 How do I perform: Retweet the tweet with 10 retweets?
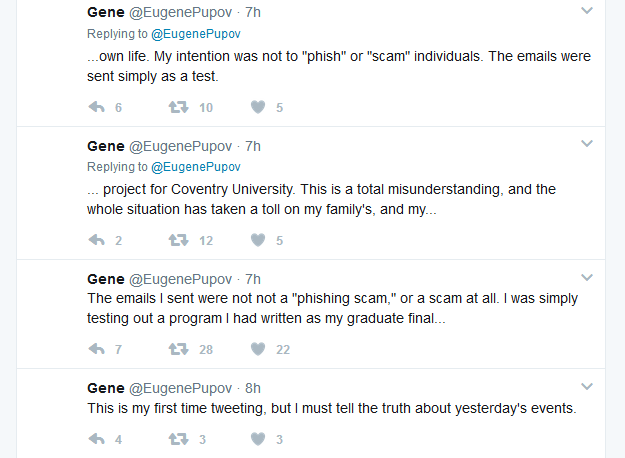178,108
